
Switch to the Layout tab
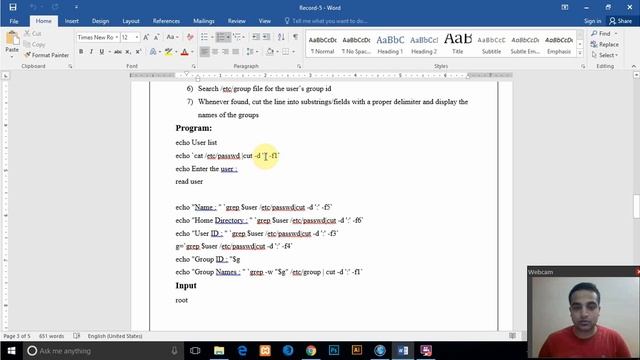pyautogui.click(x=131, y=21)
